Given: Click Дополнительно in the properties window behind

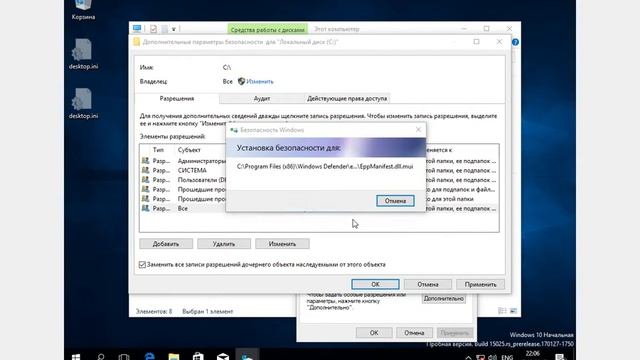Looking at the screenshot, I should (x=444, y=298).
